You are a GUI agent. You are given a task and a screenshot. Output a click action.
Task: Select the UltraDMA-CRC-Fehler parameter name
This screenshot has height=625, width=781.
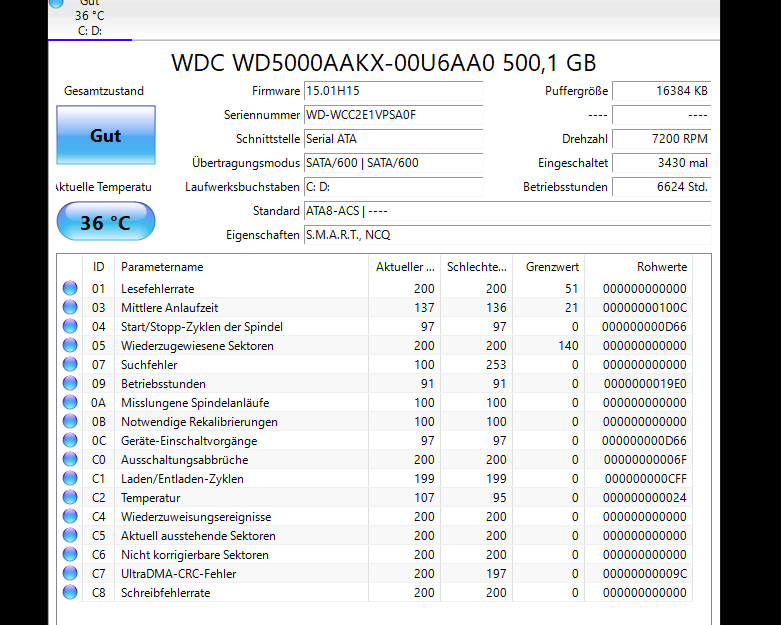(x=178, y=574)
